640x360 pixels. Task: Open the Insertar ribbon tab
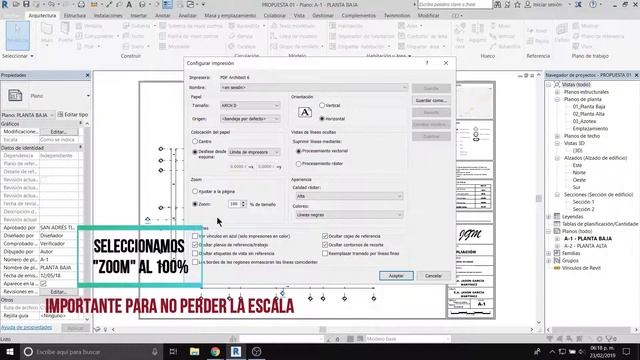click(x=138, y=16)
